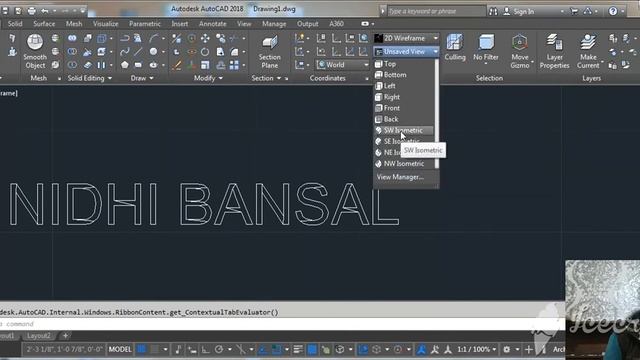
Task: Select the Solid Union tool icon
Action: tap(72, 38)
